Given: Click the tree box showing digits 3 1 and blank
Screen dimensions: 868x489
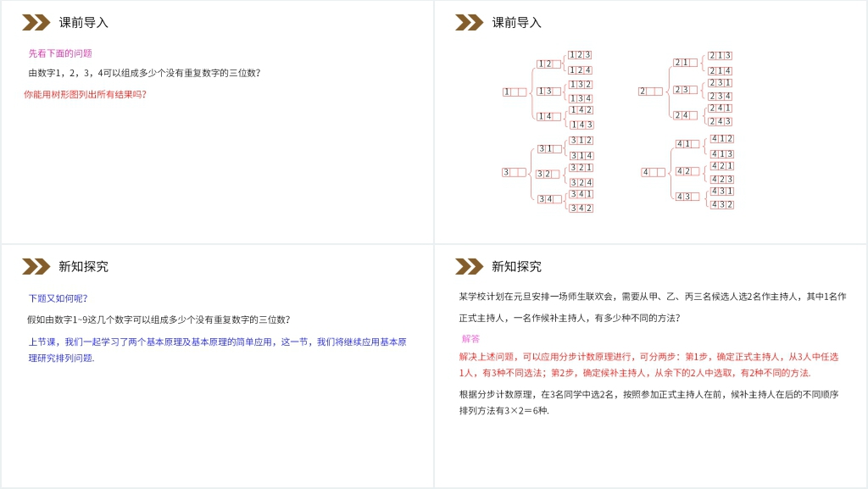Looking at the screenshot, I should point(549,149).
